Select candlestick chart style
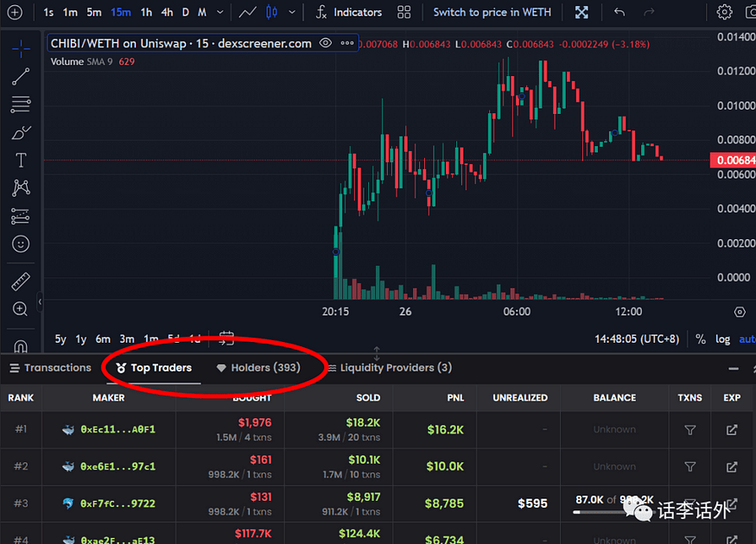Viewport: 756px width, 544px height. click(272, 12)
